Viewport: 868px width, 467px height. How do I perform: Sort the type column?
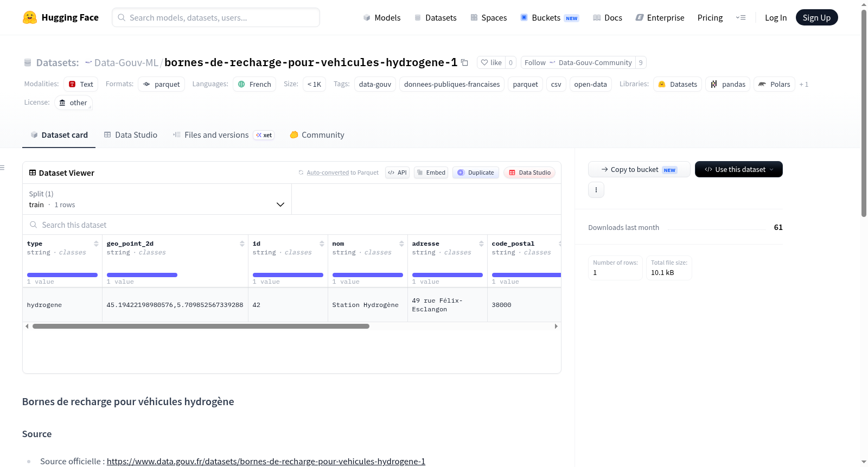96,244
